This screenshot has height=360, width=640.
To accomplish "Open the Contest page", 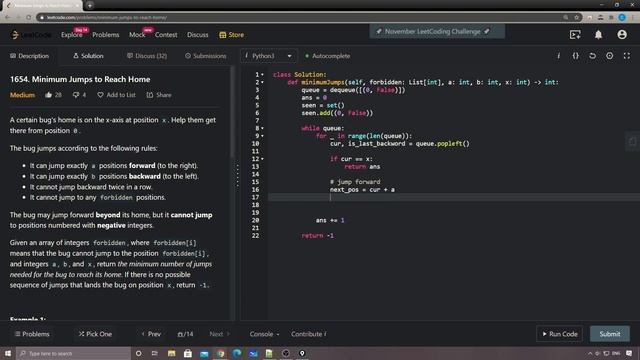I will click(166, 35).
